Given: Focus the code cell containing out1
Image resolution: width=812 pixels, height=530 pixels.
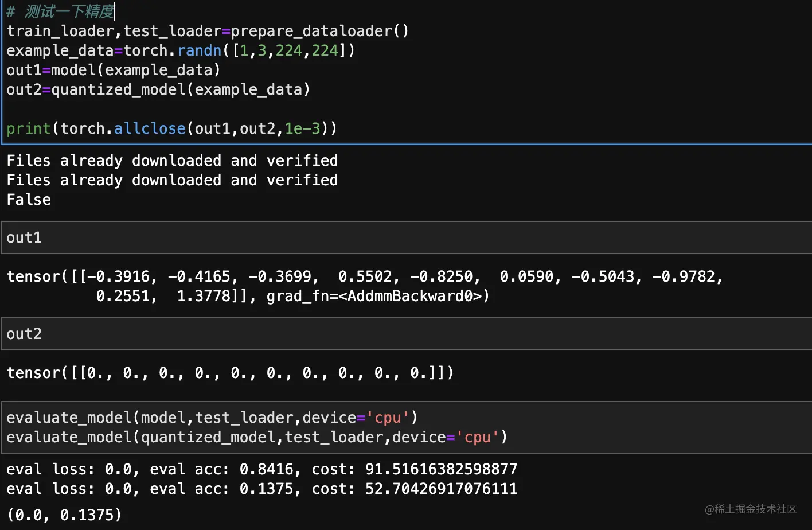Looking at the screenshot, I should [406, 237].
